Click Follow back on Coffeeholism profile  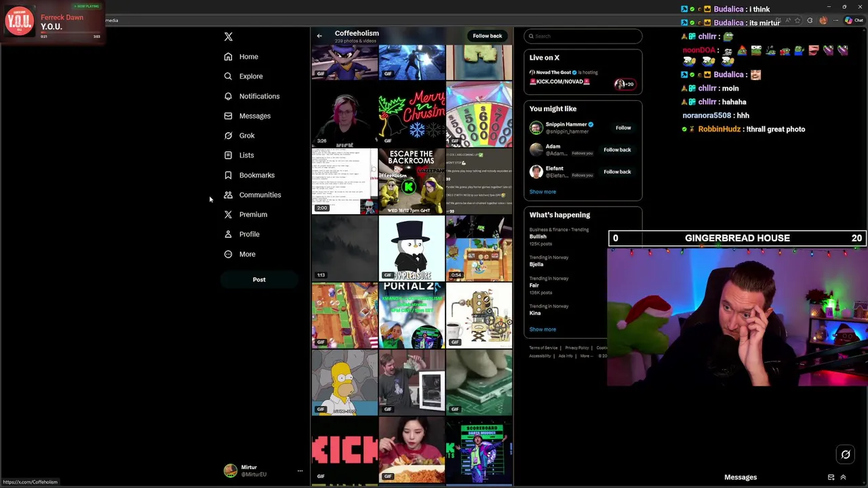488,36
